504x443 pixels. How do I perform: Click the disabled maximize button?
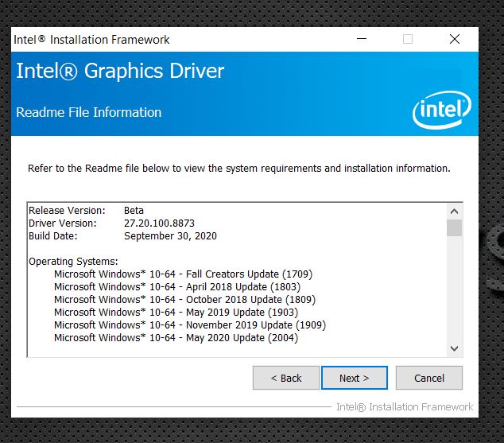(x=408, y=39)
